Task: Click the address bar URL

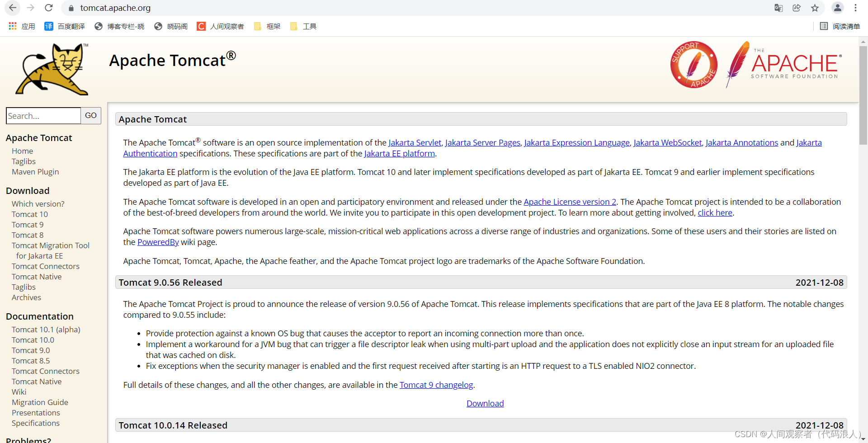Action: (x=115, y=8)
